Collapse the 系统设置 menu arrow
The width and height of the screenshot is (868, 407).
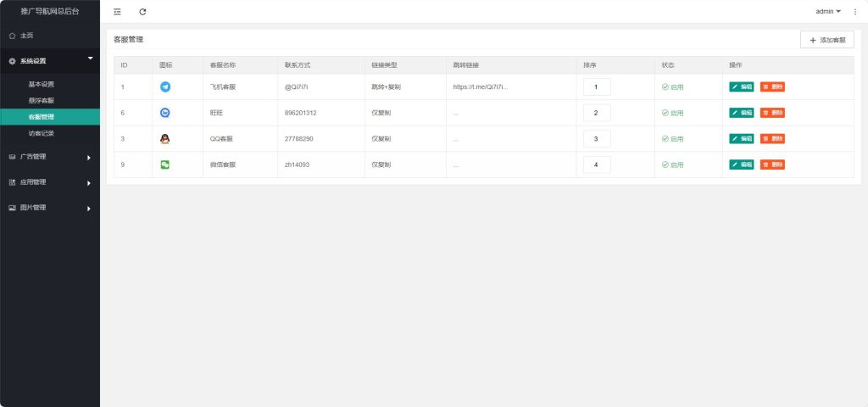click(90, 59)
